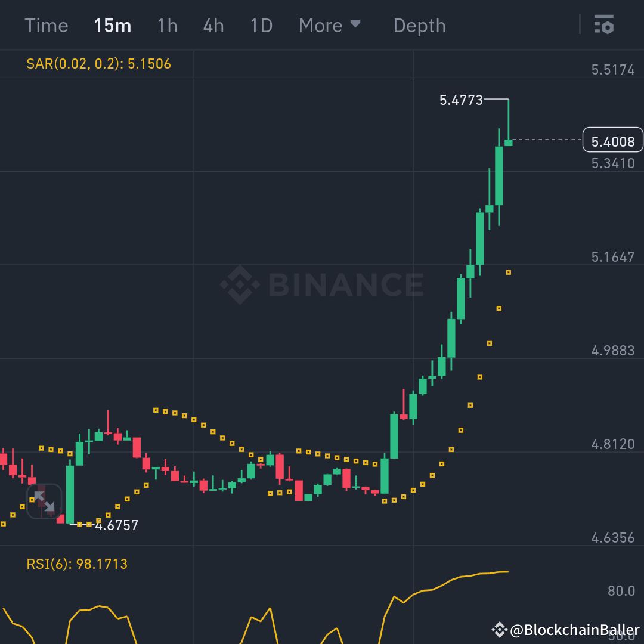Click the 4.6356 price axis label
Viewport: 644px width, 644px height.
pos(613,538)
